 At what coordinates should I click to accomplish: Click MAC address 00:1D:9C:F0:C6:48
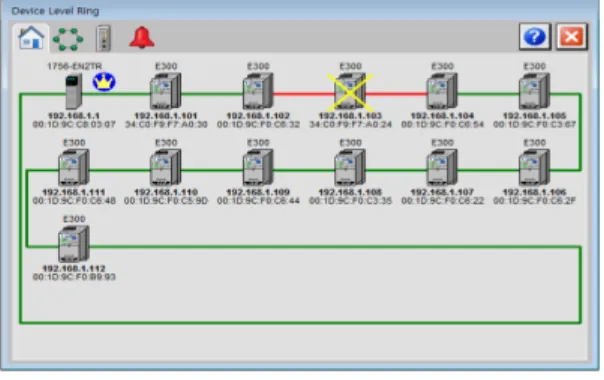pyautogui.click(x=74, y=201)
